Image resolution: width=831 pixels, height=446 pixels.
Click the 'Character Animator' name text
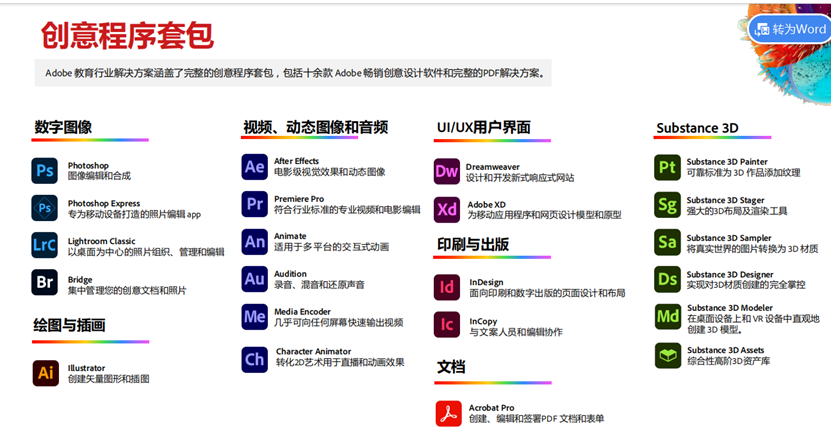pos(313,351)
